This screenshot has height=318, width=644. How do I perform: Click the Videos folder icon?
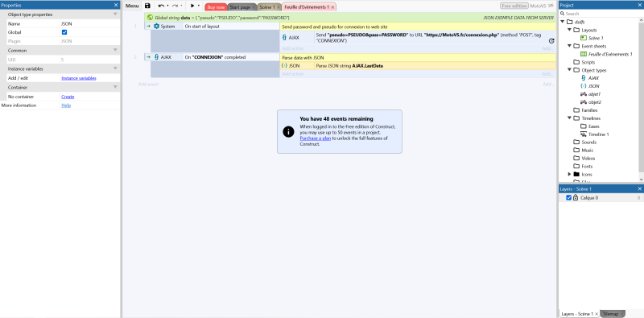click(x=576, y=158)
